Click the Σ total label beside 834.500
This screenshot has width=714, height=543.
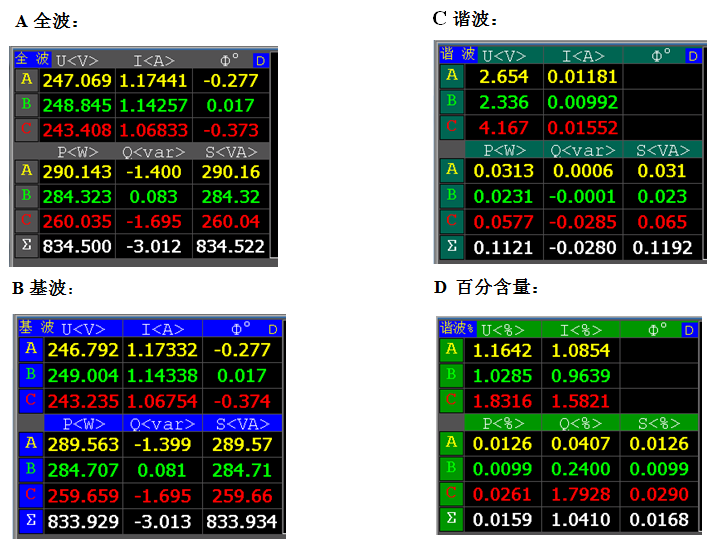[26, 245]
